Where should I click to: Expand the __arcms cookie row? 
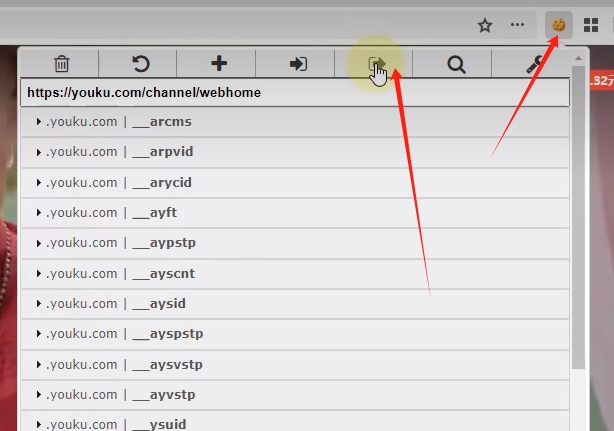[x=295, y=122]
